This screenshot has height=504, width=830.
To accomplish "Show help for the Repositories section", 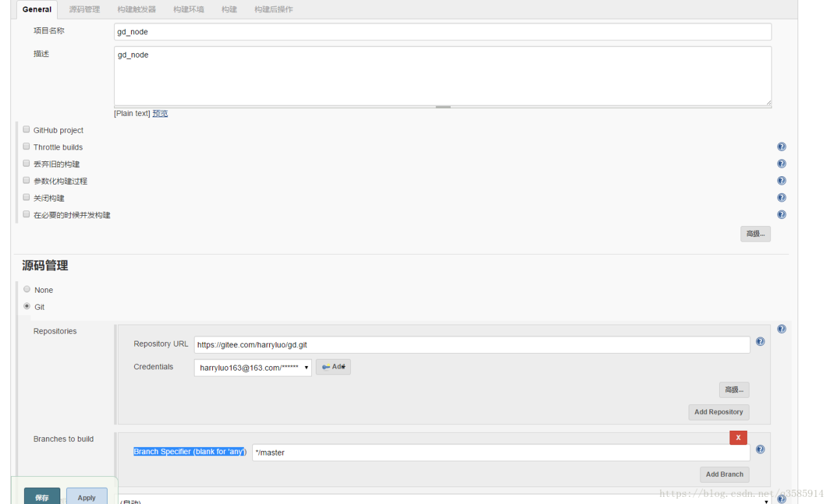I will pos(781,329).
